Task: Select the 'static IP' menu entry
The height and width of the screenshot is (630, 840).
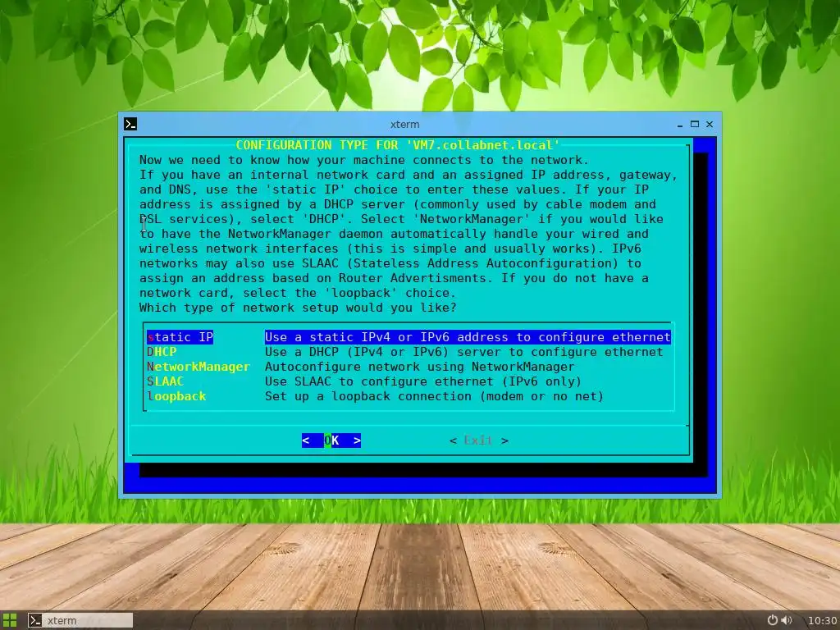Action: 180,337
